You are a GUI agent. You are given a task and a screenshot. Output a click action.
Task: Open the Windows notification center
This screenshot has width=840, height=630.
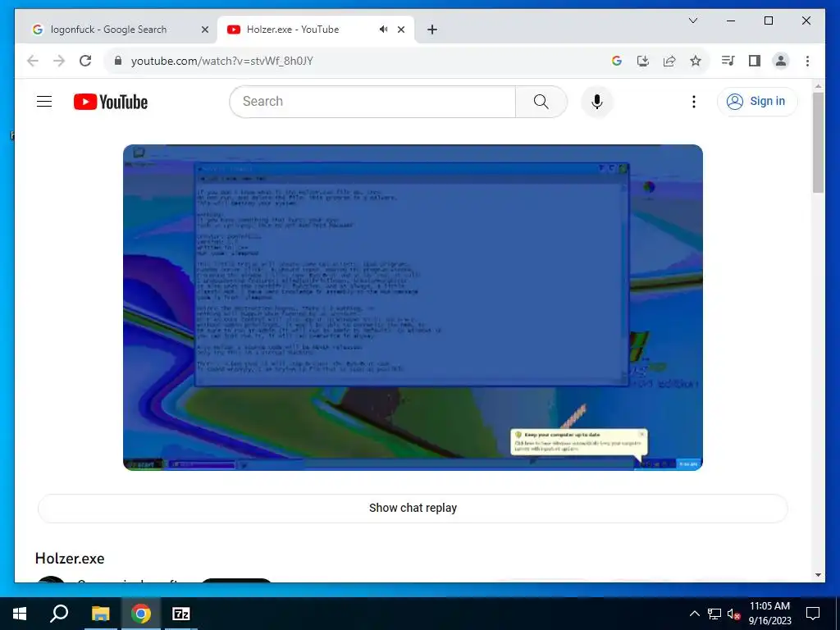click(x=813, y=614)
